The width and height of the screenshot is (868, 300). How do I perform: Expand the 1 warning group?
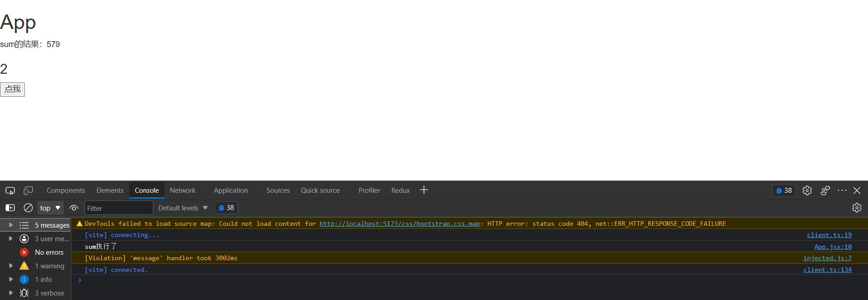click(x=11, y=266)
